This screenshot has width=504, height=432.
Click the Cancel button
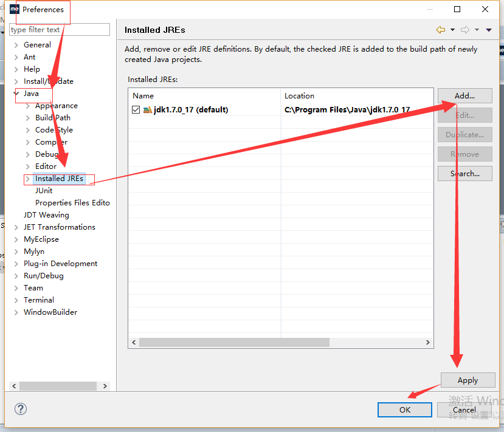(x=464, y=410)
